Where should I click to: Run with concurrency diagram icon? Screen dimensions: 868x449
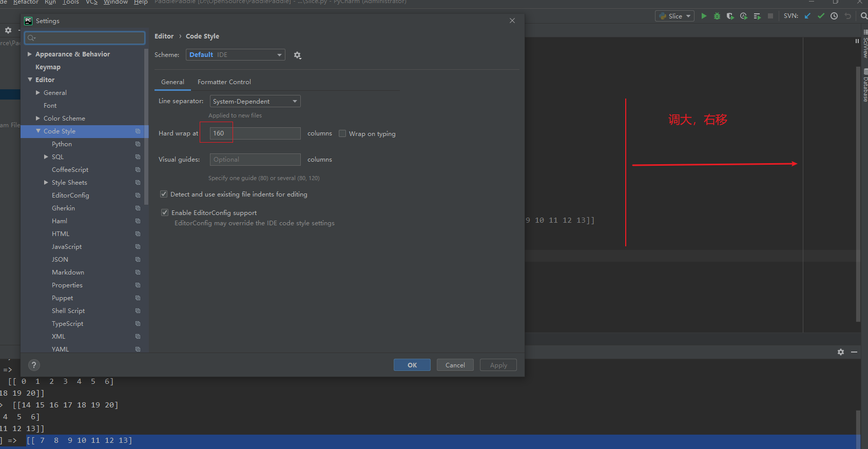[x=757, y=16]
